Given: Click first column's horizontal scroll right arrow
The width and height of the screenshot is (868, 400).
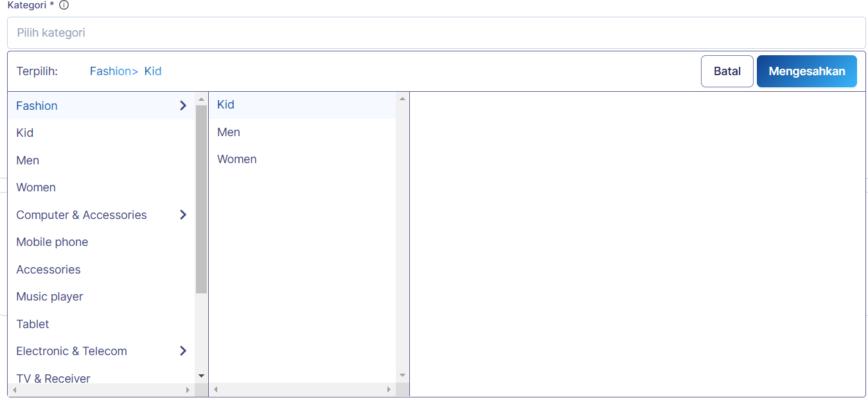Looking at the screenshot, I should coord(188,390).
